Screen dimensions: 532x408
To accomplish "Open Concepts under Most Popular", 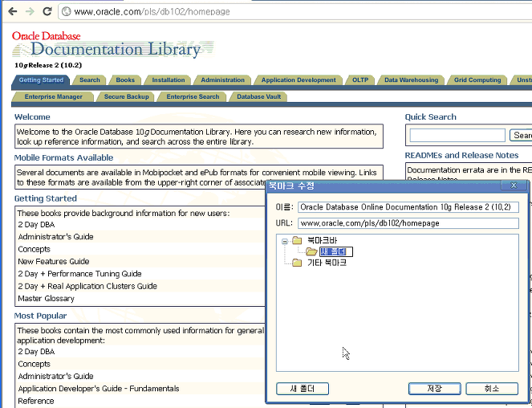I will click(34, 364).
